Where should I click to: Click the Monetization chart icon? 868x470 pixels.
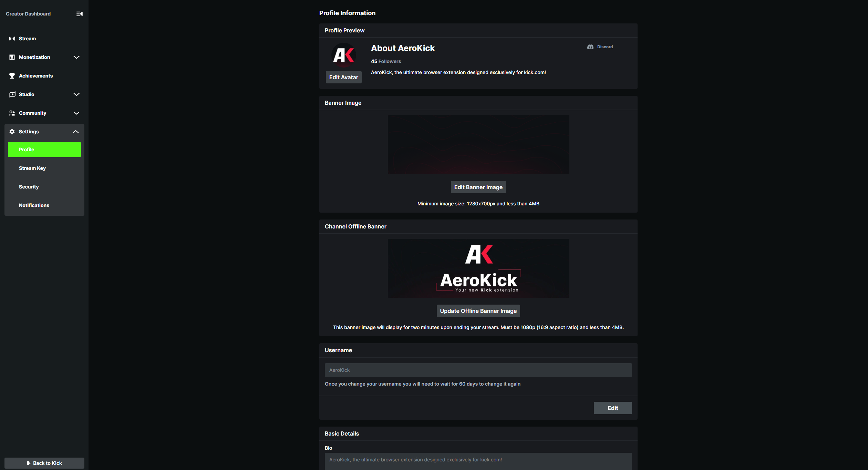pos(12,57)
